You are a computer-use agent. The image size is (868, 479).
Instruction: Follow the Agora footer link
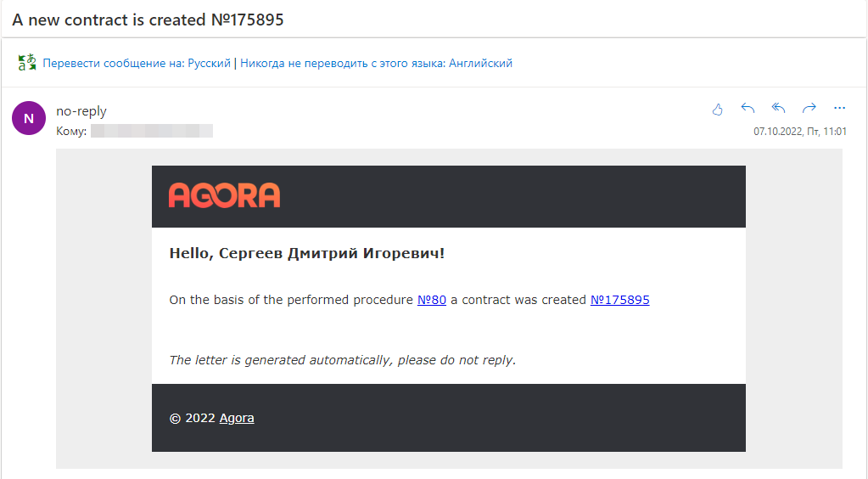click(x=237, y=418)
